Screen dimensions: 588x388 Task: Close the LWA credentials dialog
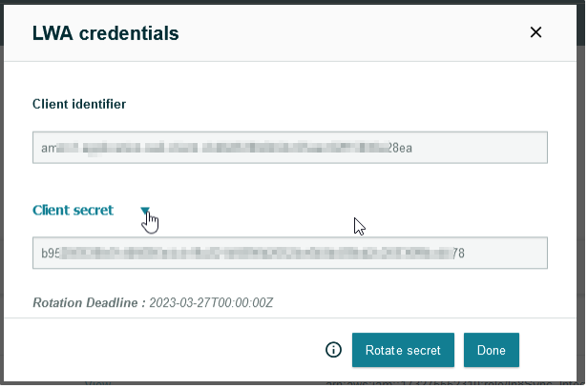pyautogui.click(x=535, y=32)
